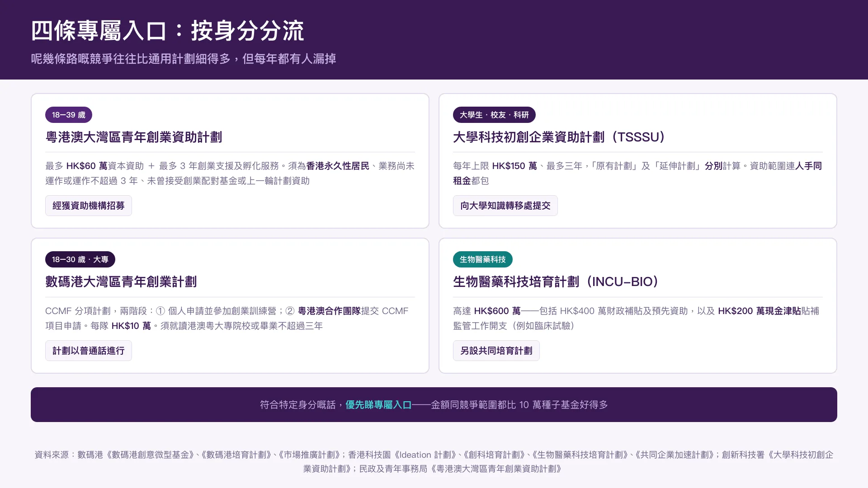868x488 pixels.
Task: Click the HK$600 萬 amount text
Action: [x=497, y=311]
